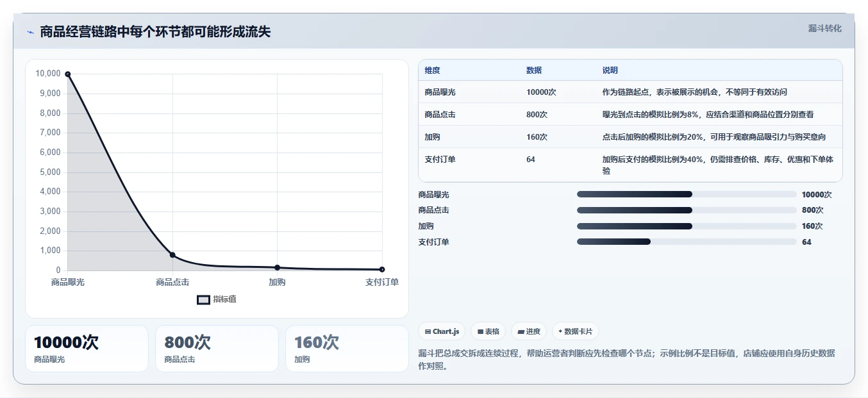Screen dimensions: 868x398
Task: Click the 加购 progress bar showing 160次
Action: click(x=687, y=226)
